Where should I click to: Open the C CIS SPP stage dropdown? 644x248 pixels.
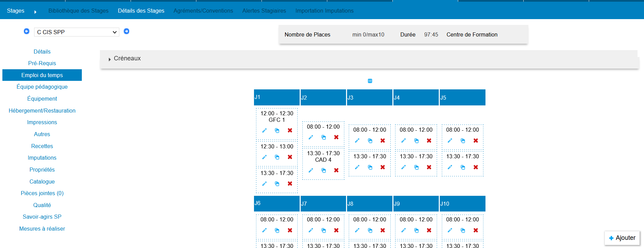tap(76, 32)
